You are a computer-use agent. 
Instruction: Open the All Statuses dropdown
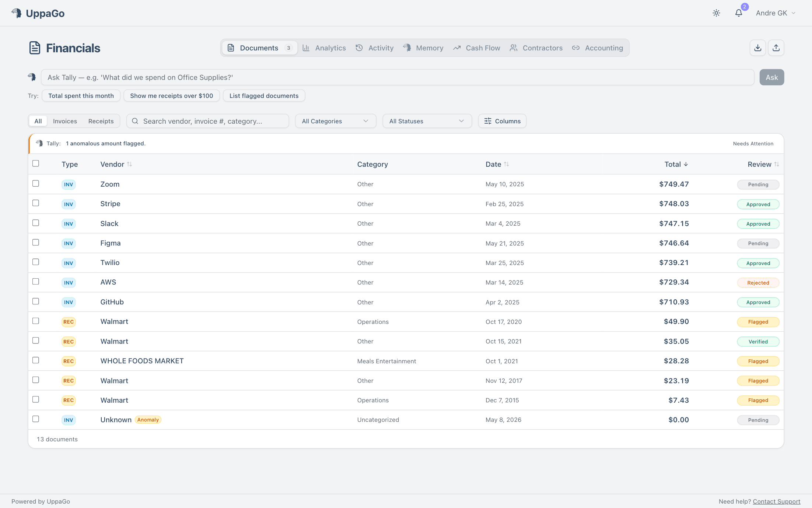(427, 121)
